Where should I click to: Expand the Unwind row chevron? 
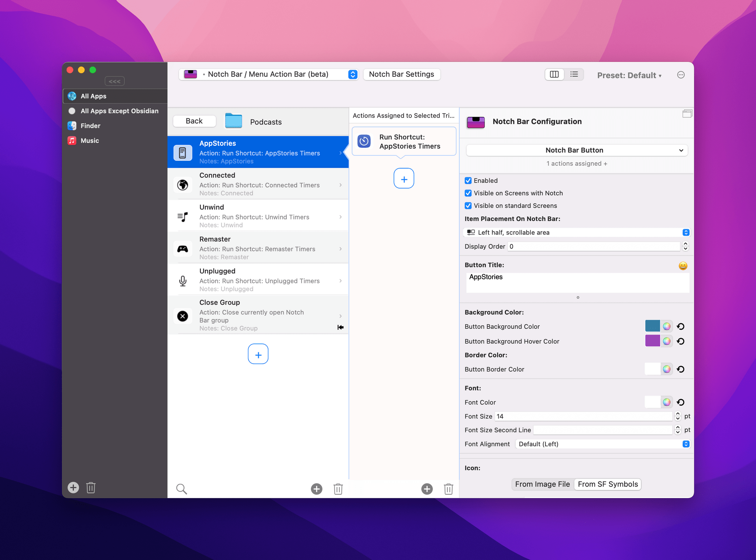tap(340, 217)
